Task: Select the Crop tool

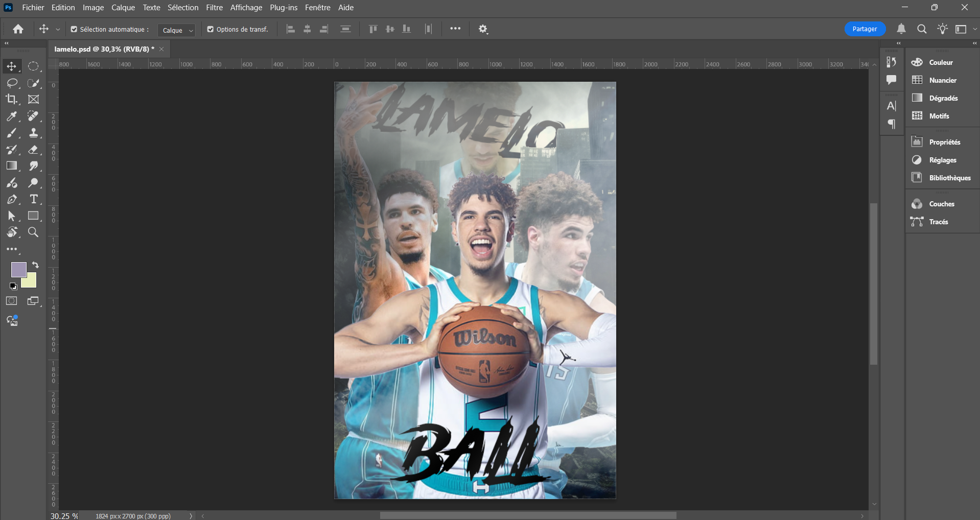Action: [12, 99]
